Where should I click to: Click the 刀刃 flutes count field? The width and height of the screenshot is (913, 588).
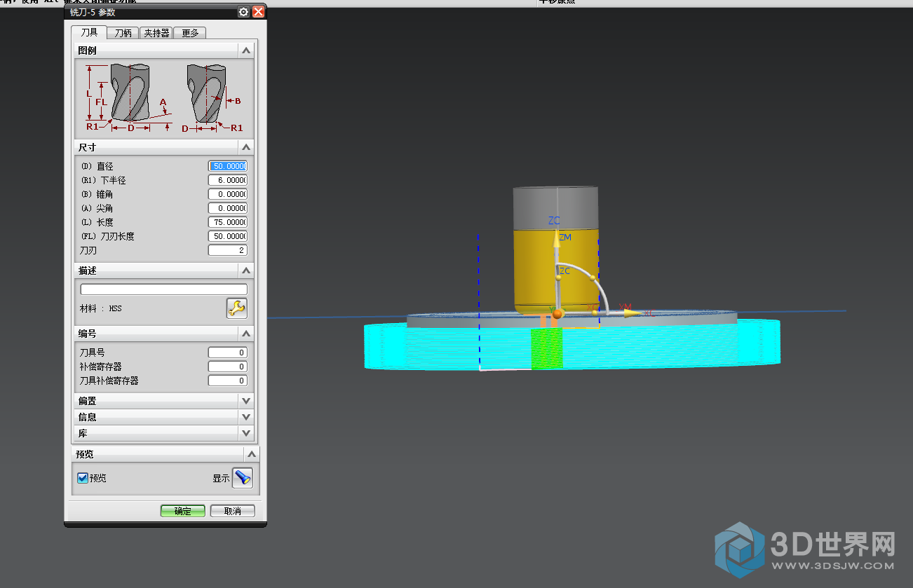click(228, 250)
